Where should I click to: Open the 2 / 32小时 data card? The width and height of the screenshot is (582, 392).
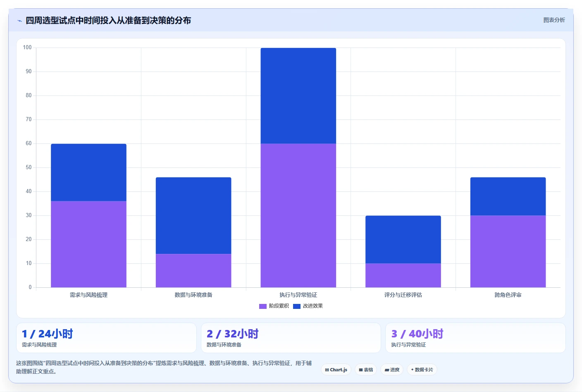pos(291,338)
